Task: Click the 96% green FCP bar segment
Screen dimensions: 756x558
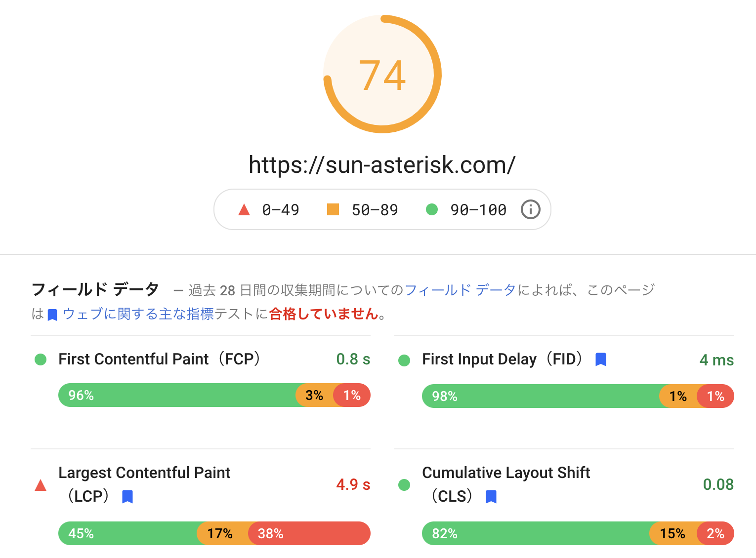Action: [178, 395]
